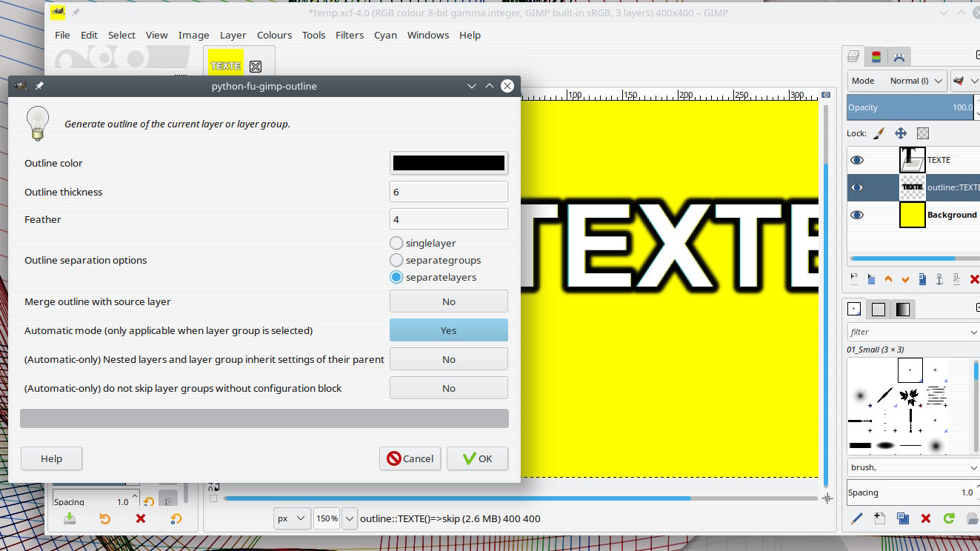Duplicate the selected layer
Image resolution: width=980 pixels, height=551 pixels.
[922, 279]
